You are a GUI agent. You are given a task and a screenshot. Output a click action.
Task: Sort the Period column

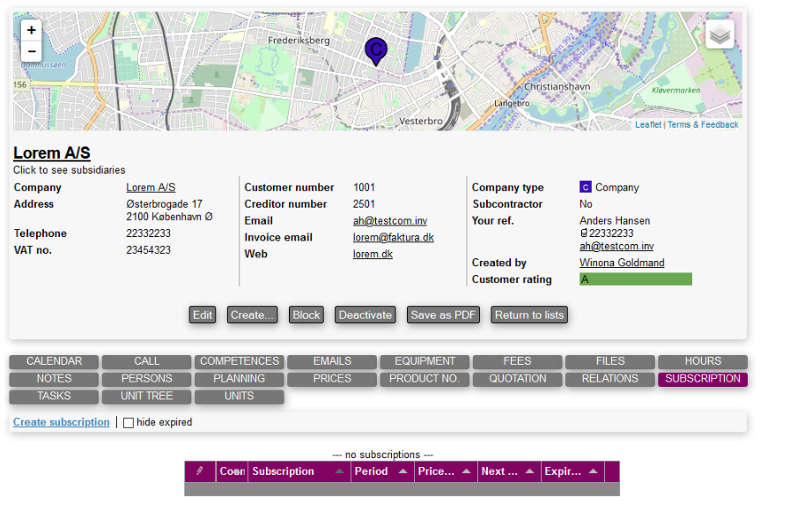(402, 471)
